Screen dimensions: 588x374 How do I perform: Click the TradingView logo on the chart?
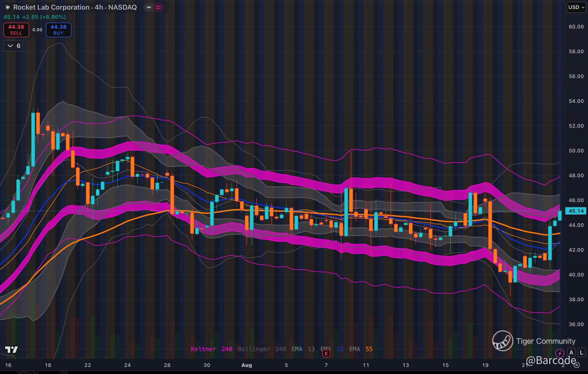[x=12, y=350]
